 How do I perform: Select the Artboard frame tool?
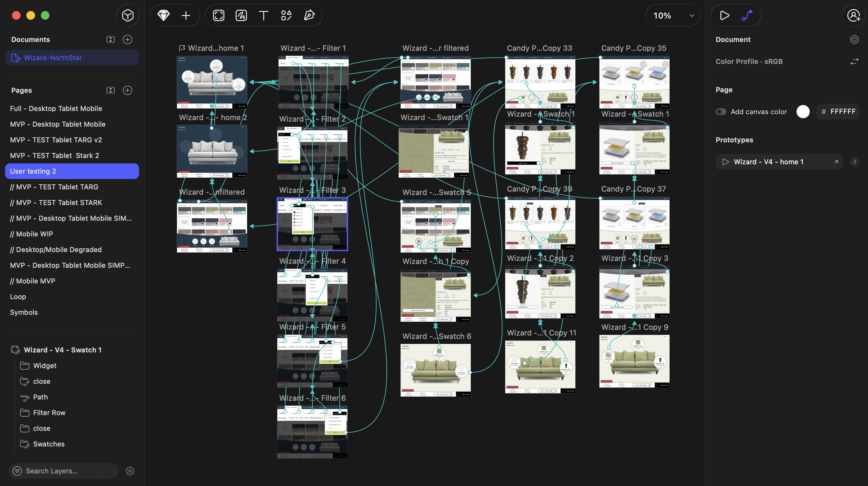(219, 15)
